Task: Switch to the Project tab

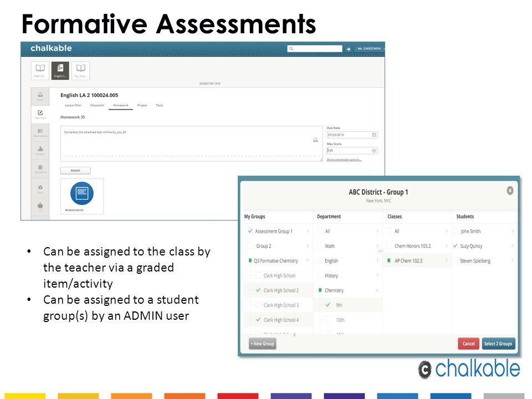Action: pos(142,105)
